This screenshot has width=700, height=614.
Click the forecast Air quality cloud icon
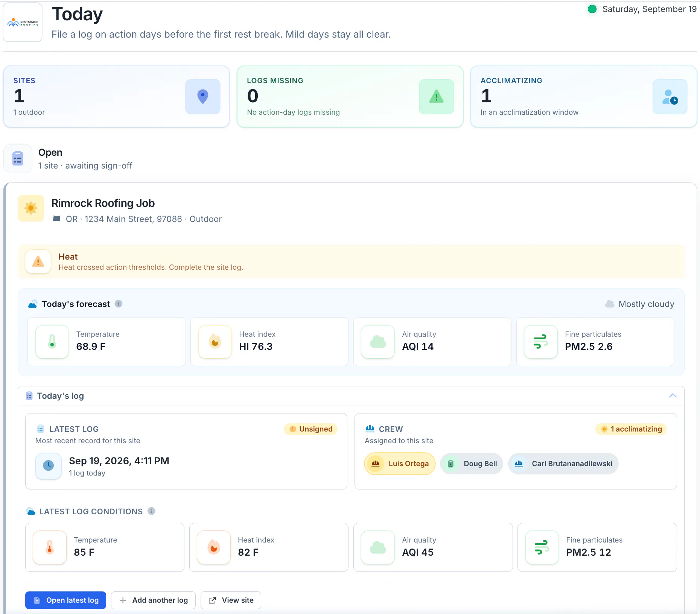[378, 342]
